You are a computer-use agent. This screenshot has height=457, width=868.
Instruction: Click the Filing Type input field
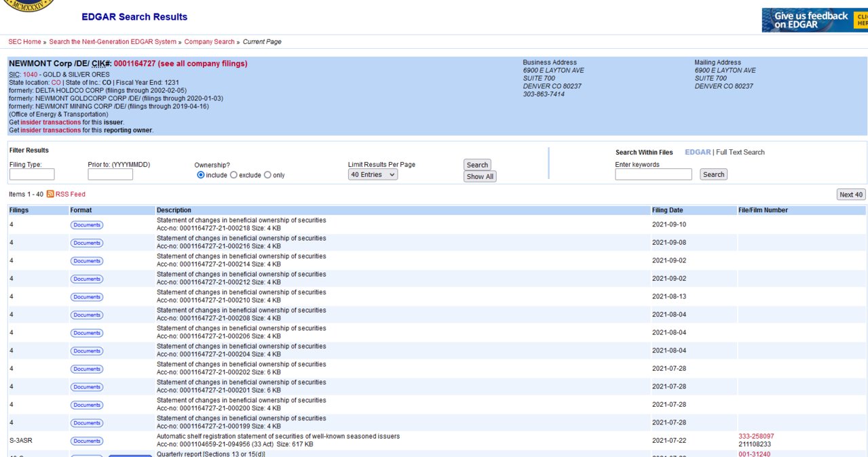[32, 175]
